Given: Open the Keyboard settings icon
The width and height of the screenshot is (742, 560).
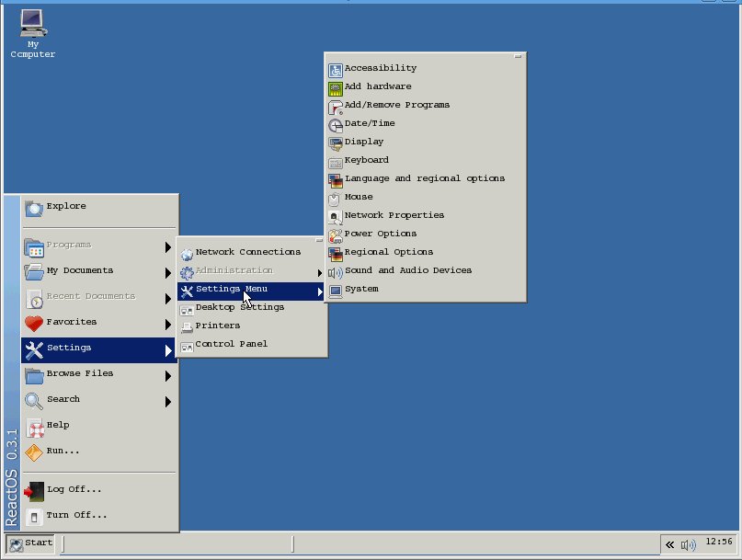Looking at the screenshot, I should [336, 161].
